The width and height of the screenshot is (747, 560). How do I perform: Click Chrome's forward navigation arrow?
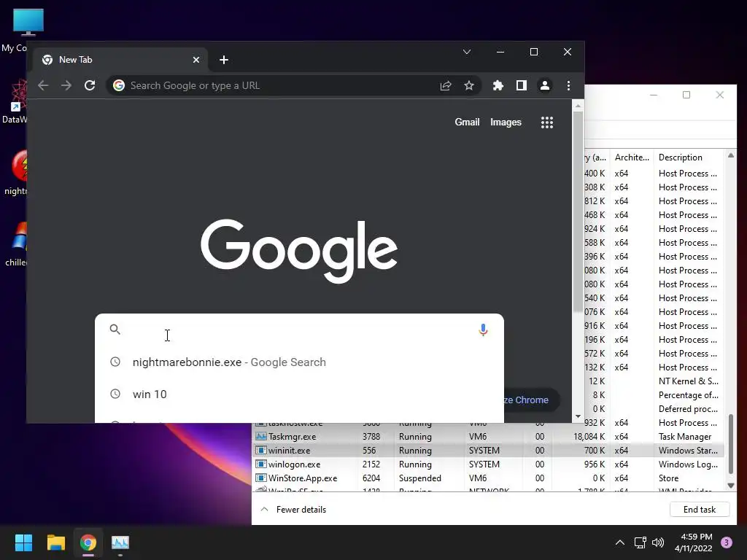pyautogui.click(x=66, y=86)
